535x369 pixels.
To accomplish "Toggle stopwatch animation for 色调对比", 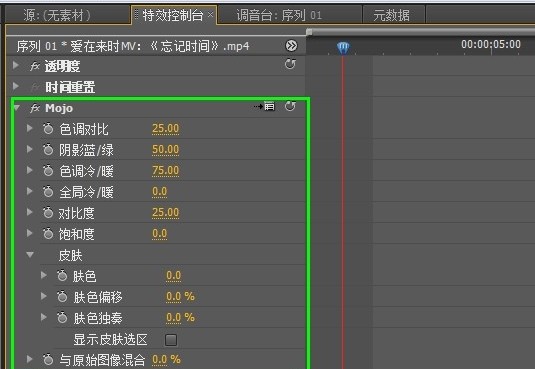I will click(x=48, y=129).
